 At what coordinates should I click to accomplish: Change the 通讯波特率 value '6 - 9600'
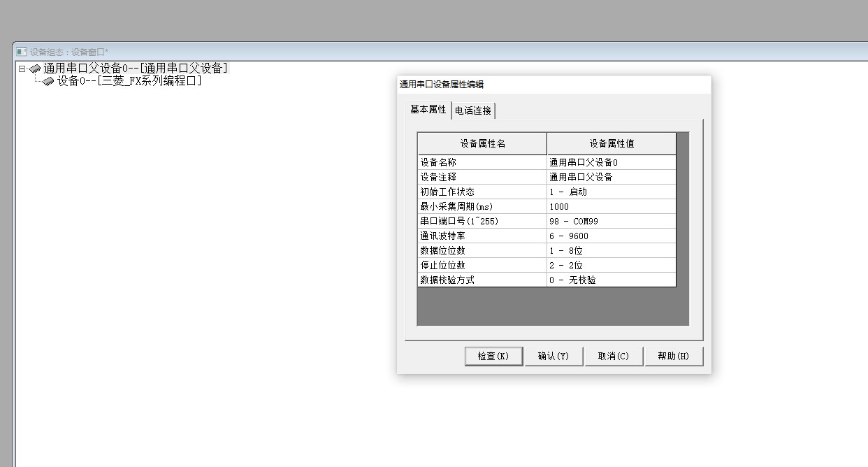coord(611,236)
